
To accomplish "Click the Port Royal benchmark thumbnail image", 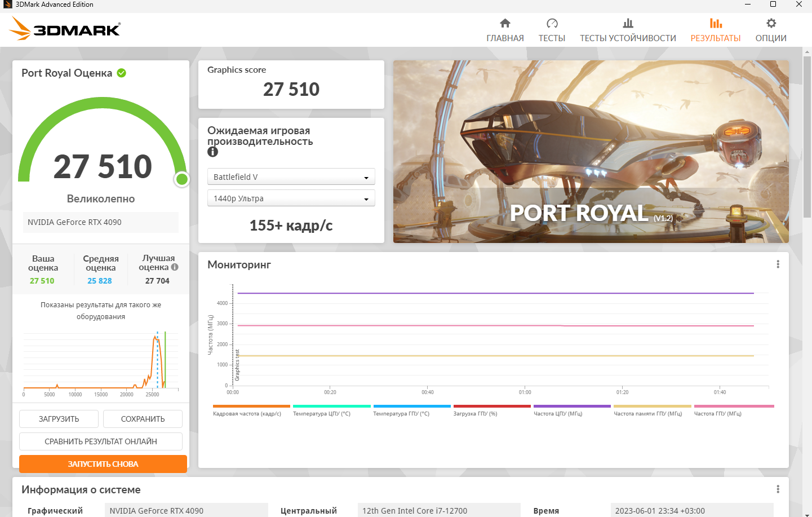I will (591, 152).
